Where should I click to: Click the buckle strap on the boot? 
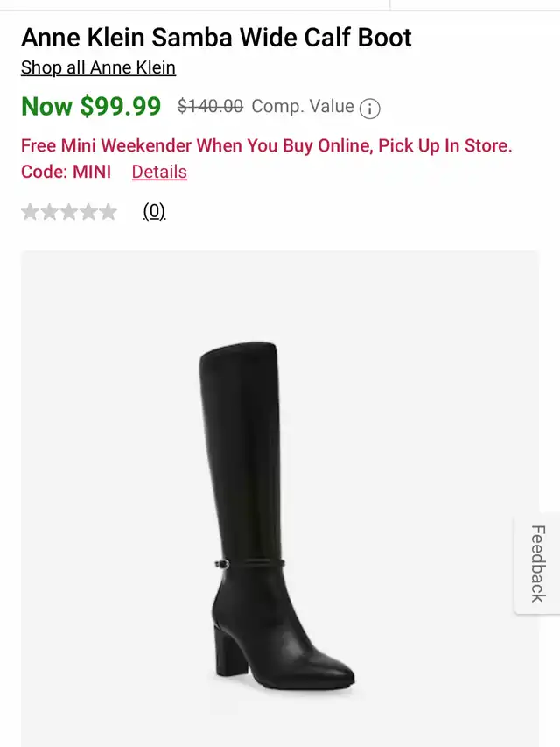coord(249,564)
